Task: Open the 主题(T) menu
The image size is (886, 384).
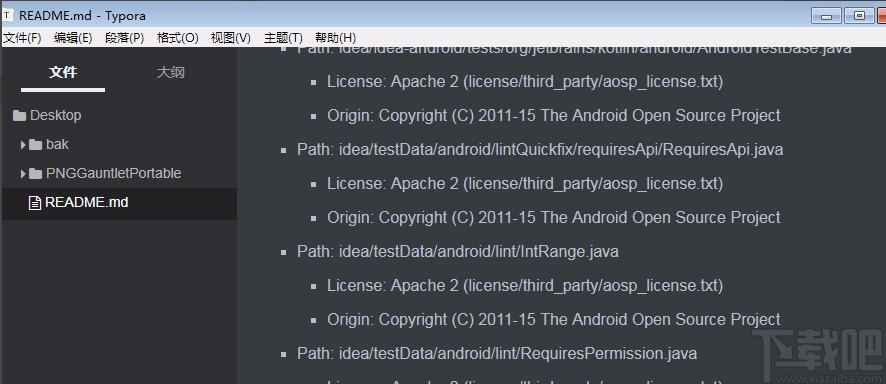Action: click(x=283, y=38)
